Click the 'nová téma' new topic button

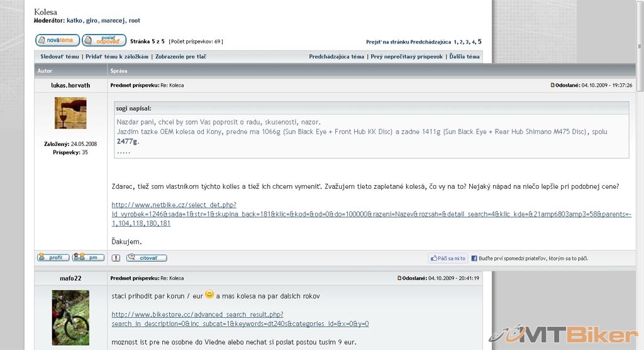pyautogui.click(x=57, y=40)
